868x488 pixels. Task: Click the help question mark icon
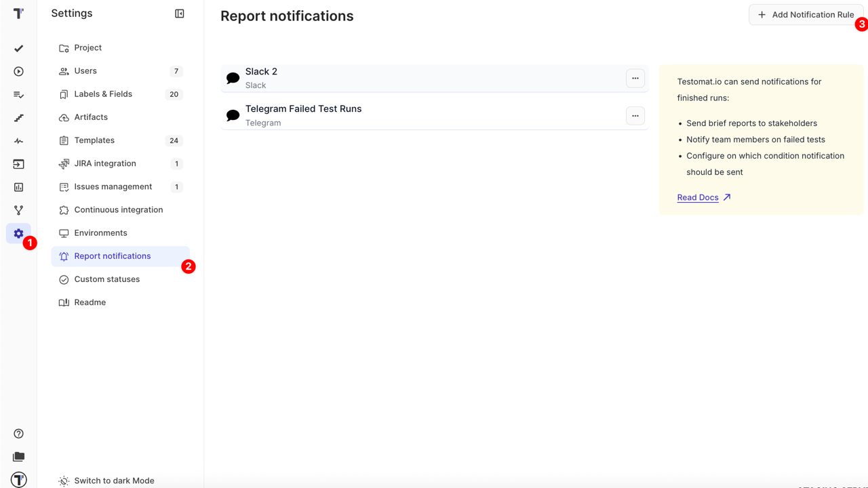[18, 433]
